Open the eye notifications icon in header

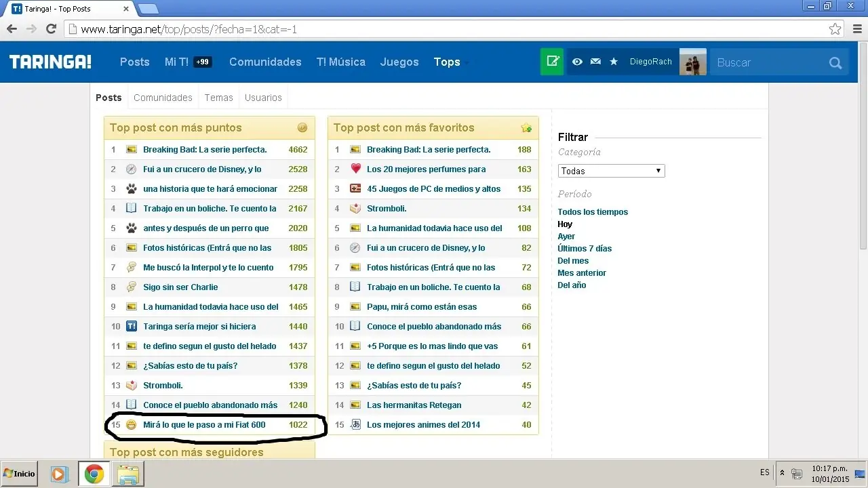(577, 62)
